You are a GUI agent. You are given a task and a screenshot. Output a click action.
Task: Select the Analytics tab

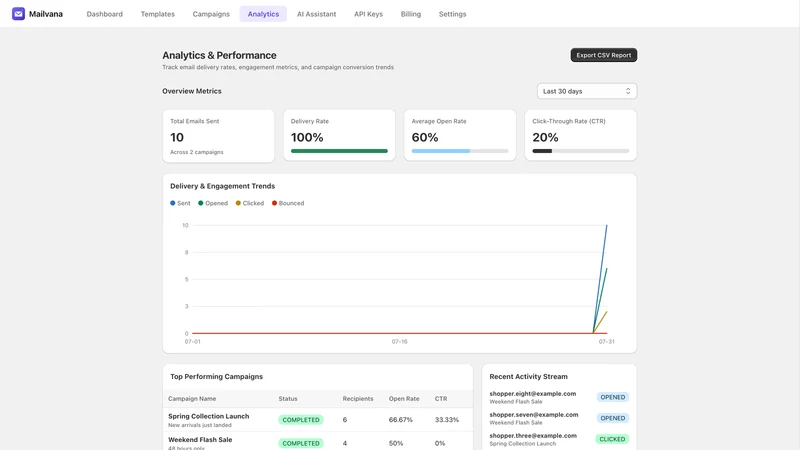[x=263, y=14]
